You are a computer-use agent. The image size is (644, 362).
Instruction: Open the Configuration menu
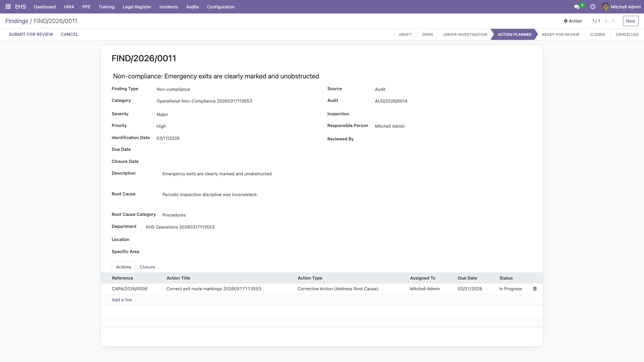click(x=220, y=7)
